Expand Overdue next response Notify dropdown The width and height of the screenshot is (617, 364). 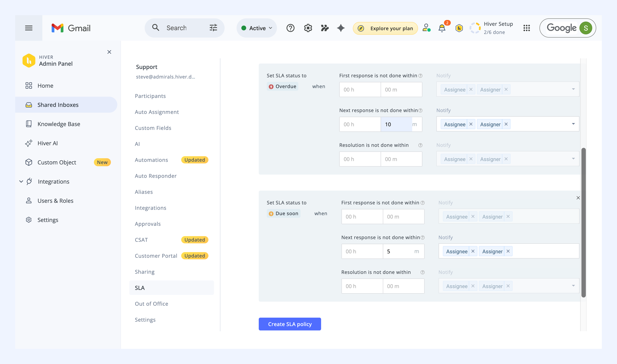click(x=573, y=124)
